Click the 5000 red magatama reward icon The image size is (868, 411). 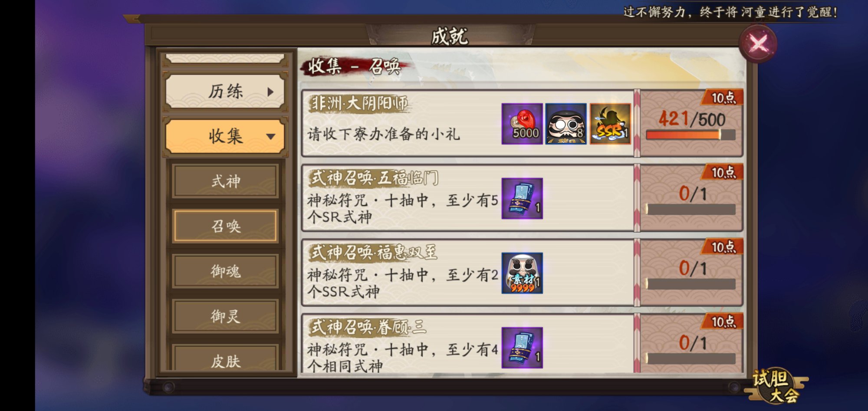[x=522, y=124]
